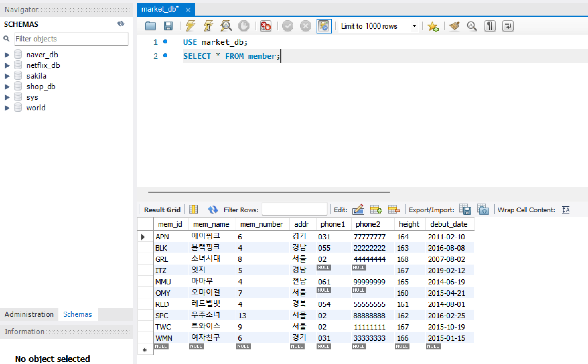Select the world schema name
Viewport: 588px width, 364px height.
[x=36, y=108]
